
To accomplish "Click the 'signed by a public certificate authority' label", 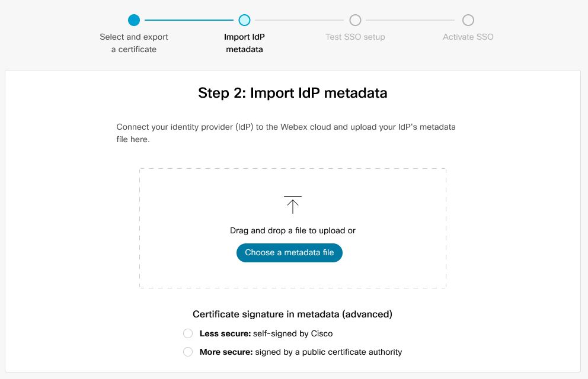I will pyautogui.click(x=328, y=352).
